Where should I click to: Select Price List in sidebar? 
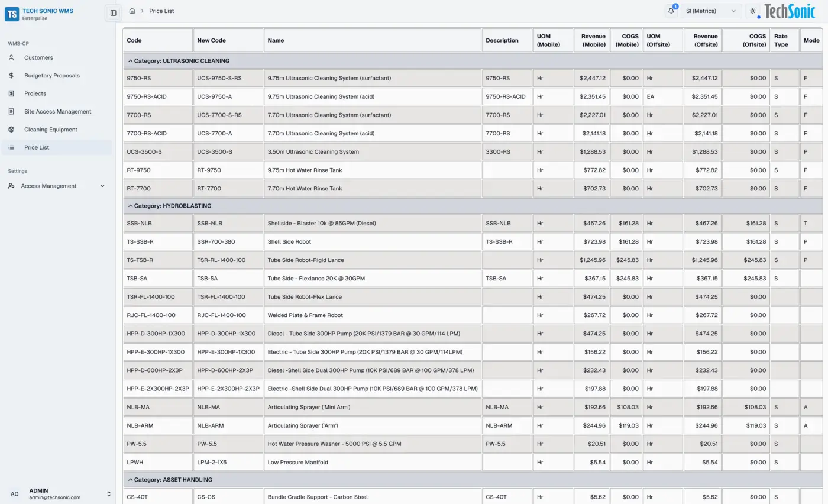(x=57, y=147)
